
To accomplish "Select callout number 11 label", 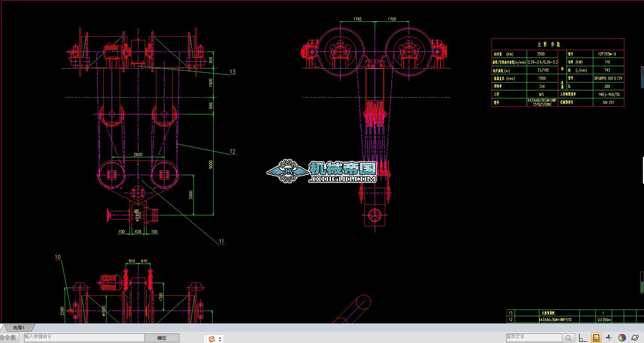I will click(221, 241).
